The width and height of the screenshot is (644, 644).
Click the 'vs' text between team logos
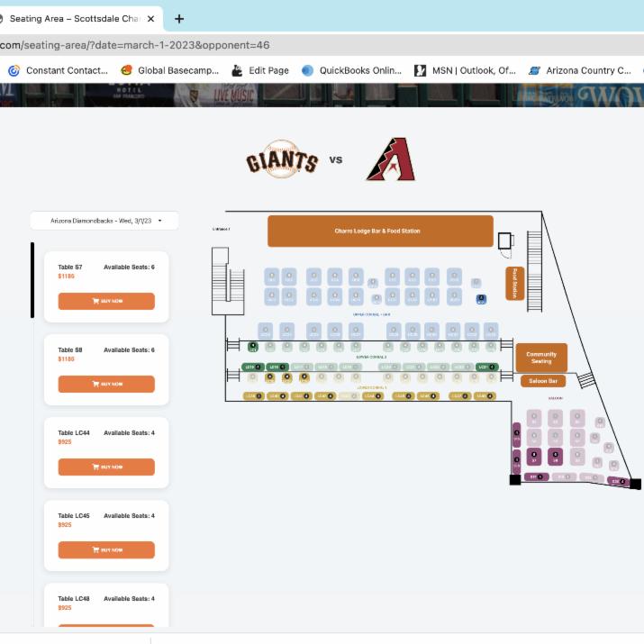[x=336, y=159]
